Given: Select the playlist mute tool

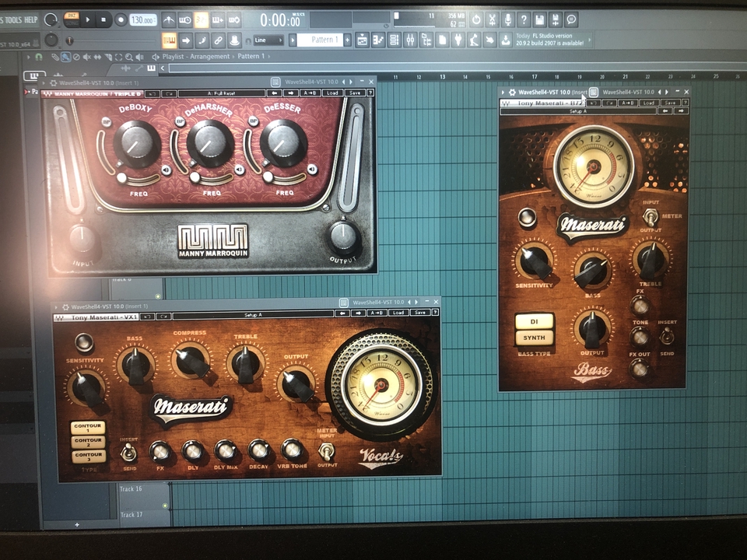Looking at the screenshot, I should click(86, 57).
